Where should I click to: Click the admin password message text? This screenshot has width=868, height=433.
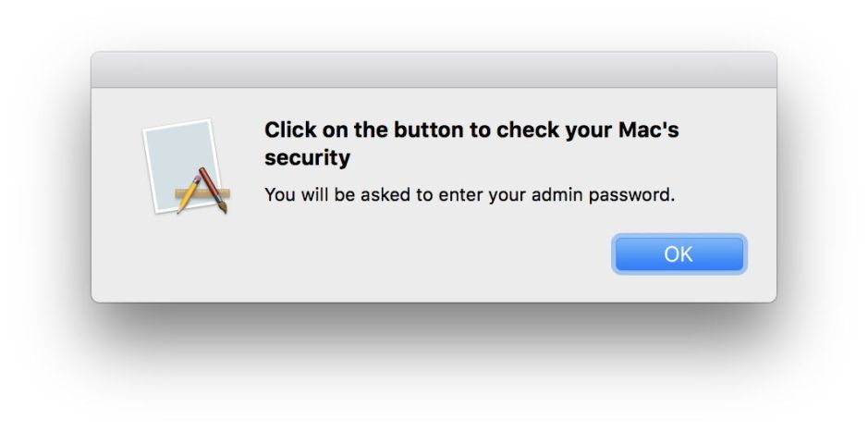pyautogui.click(x=470, y=195)
